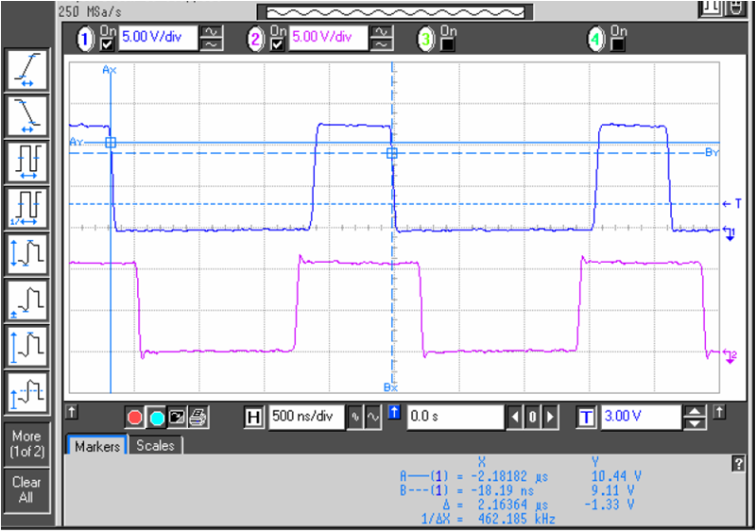Click the Clear All button
This screenshot has height=532, width=756.
click(27, 490)
